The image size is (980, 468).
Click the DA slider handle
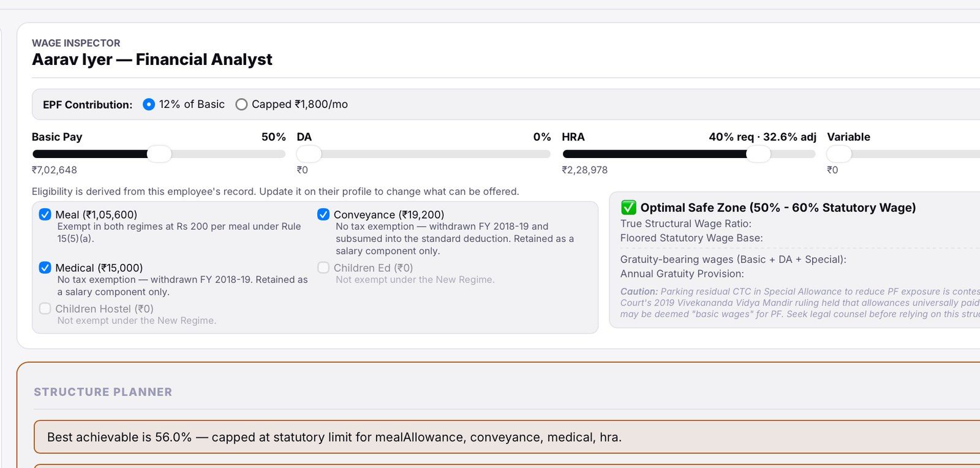pyautogui.click(x=309, y=154)
